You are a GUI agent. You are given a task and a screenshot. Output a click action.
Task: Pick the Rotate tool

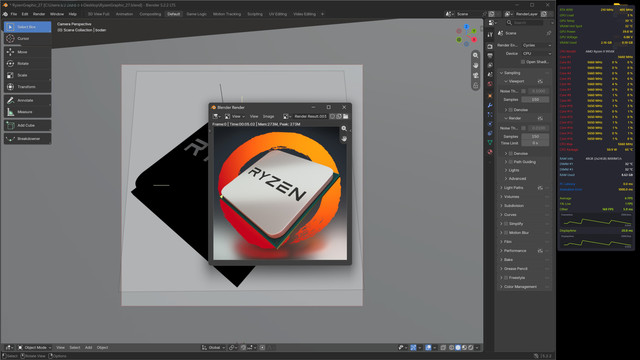tap(27, 64)
